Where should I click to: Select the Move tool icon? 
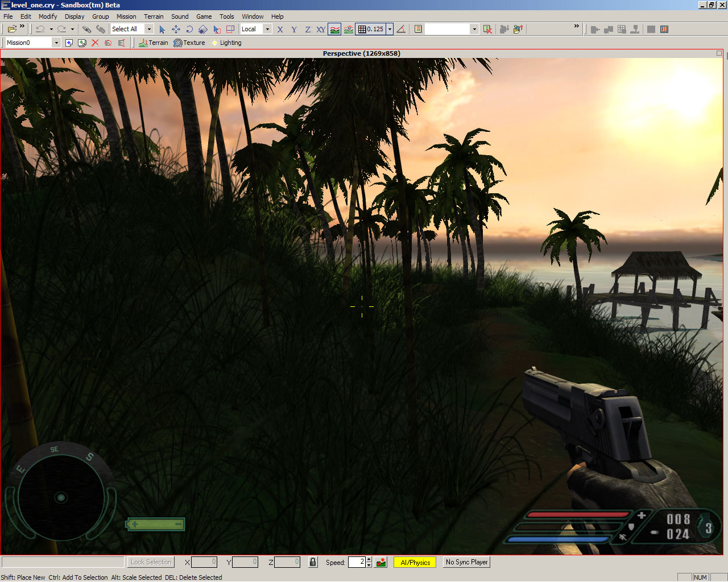[x=176, y=29]
